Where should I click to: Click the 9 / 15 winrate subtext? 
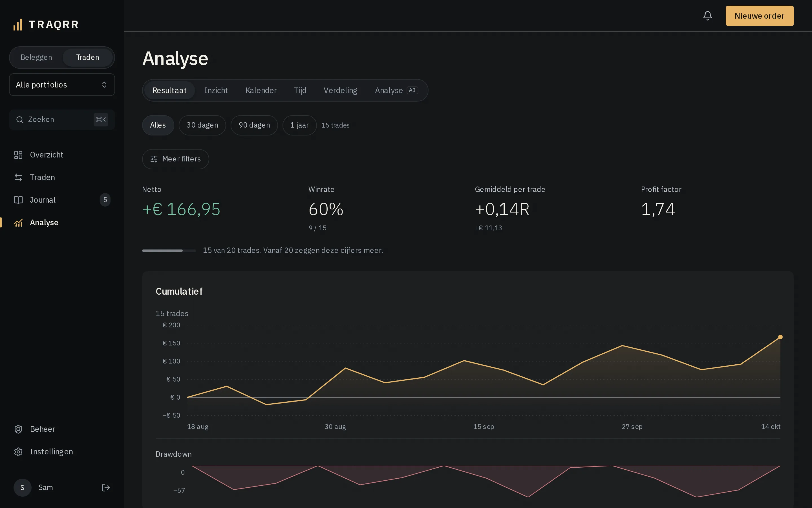point(317,228)
